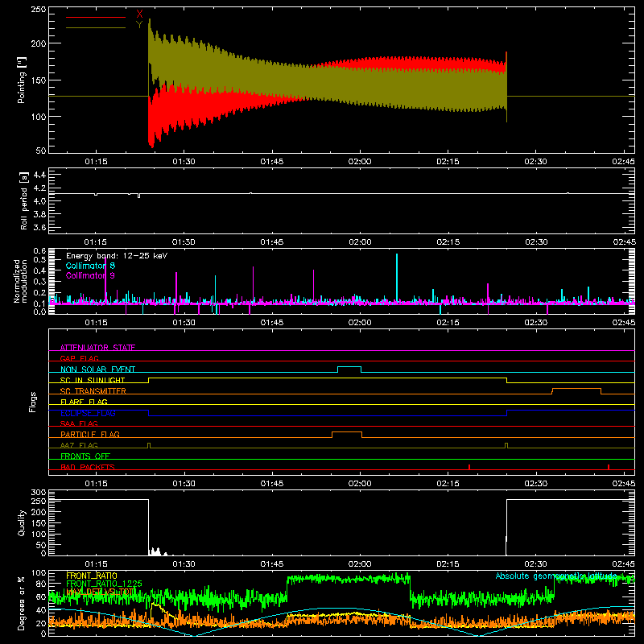Click the ECLIPSE_FLAG label
The width and height of the screenshot is (644, 644).
tap(88, 413)
